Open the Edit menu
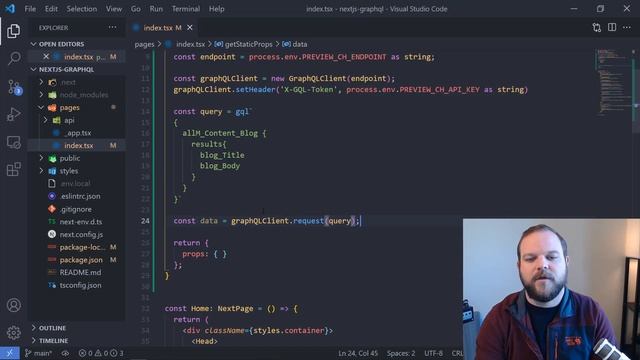 point(51,9)
